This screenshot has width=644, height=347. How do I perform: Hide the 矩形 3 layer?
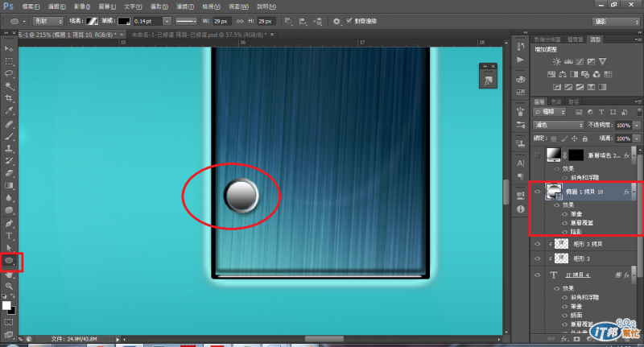click(x=537, y=258)
